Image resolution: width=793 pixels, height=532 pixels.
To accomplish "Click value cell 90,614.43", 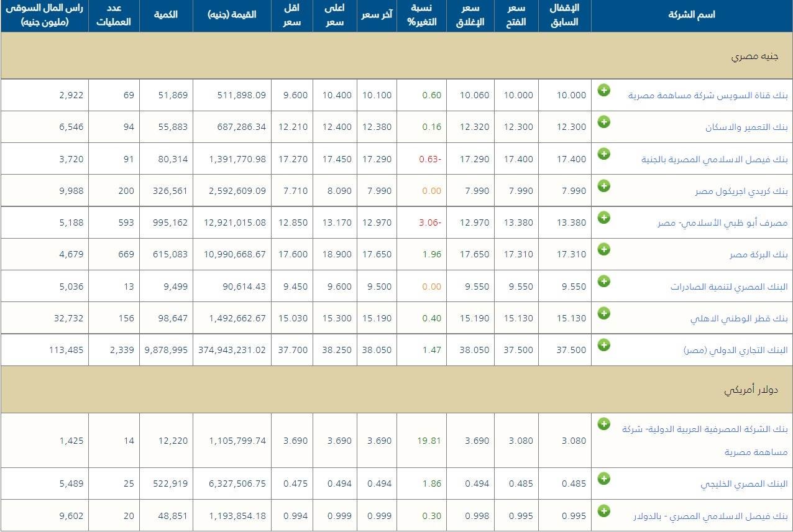I will tap(244, 287).
